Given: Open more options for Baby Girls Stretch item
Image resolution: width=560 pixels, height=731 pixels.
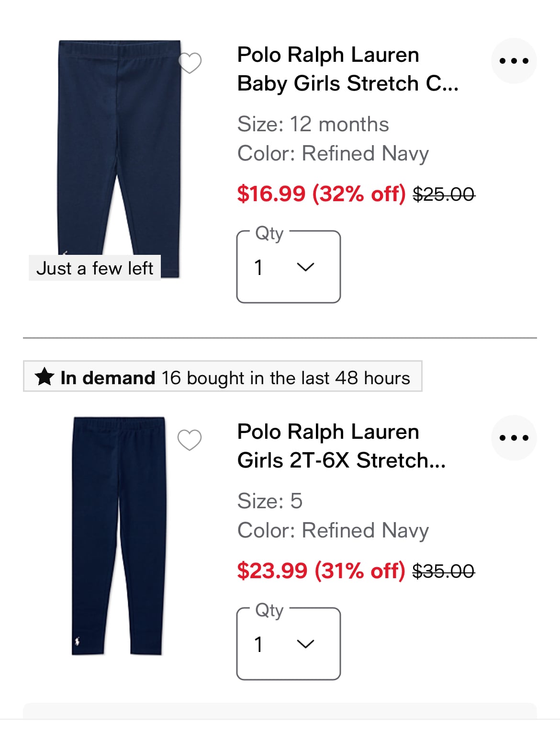Looking at the screenshot, I should pyautogui.click(x=514, y=61).
